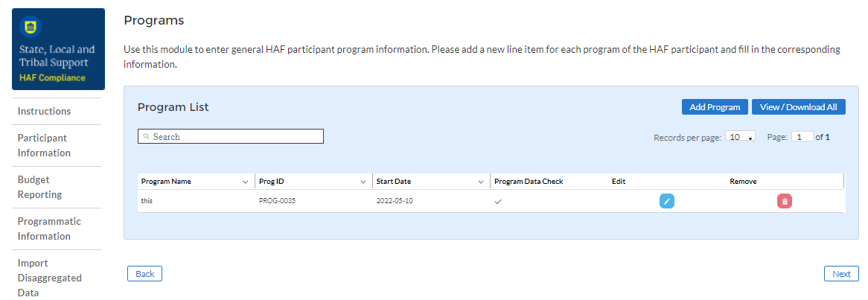Open the Start Date column sort menu
This screenshot has height=300, width=868.
click(481, 182)
